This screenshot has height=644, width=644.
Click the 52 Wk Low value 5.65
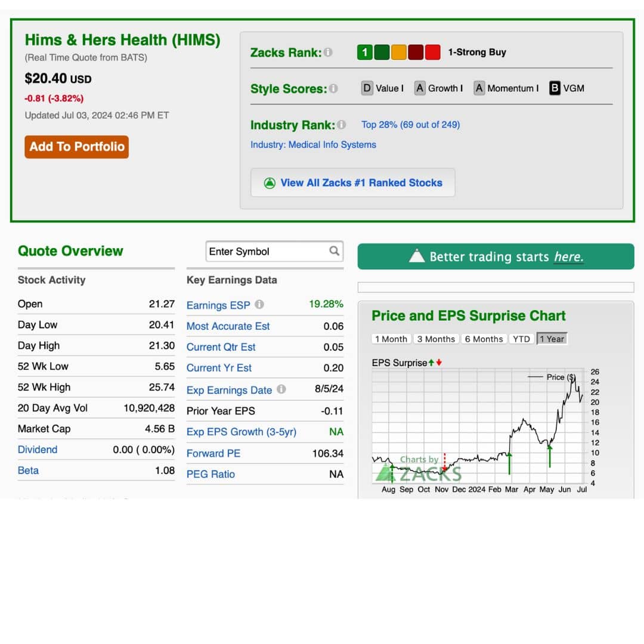tap(165, 366)
